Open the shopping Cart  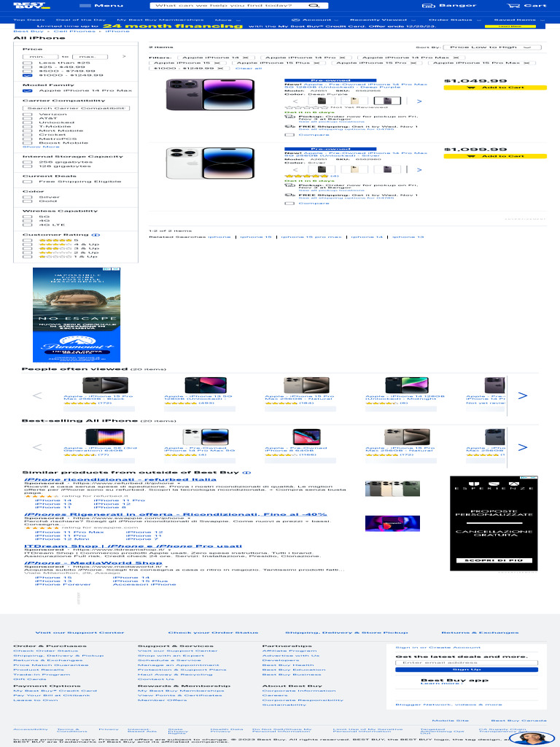click(526, 6)
